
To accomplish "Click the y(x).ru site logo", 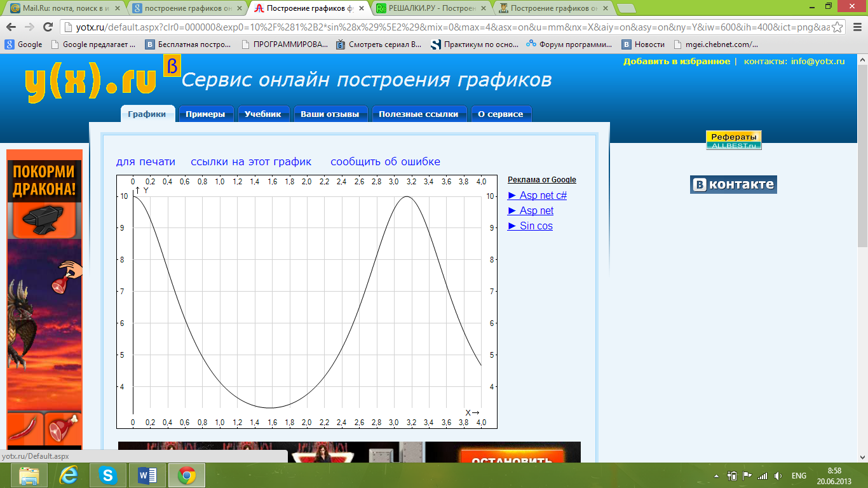I will (x=91, y=83).
